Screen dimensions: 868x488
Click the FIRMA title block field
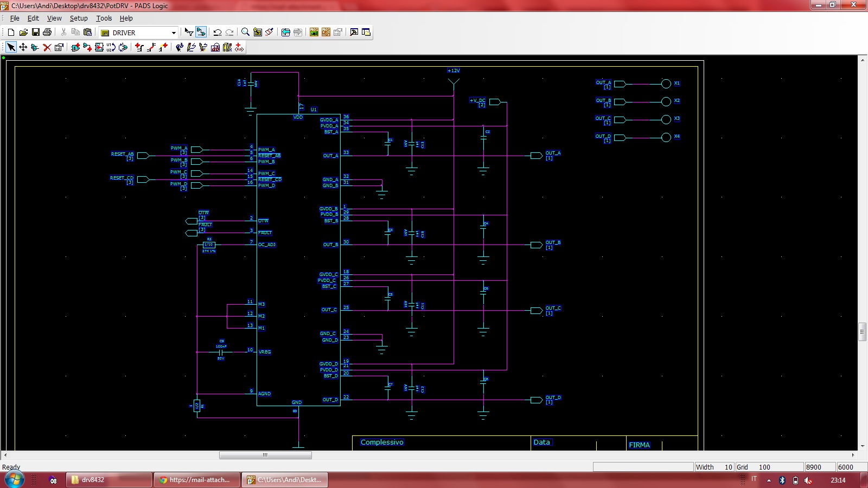click(639, 445)
